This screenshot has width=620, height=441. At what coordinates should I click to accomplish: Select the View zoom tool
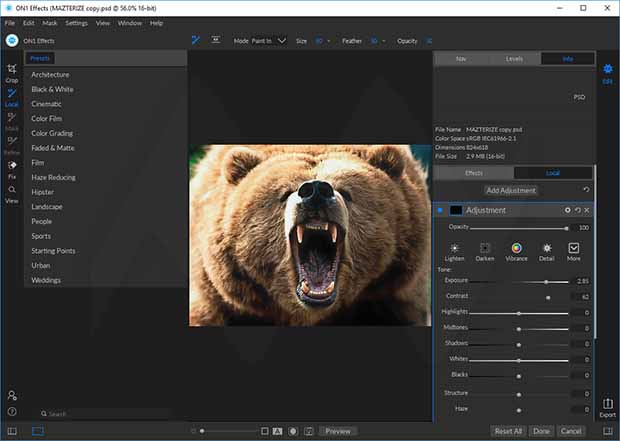(x=11, y=194)
